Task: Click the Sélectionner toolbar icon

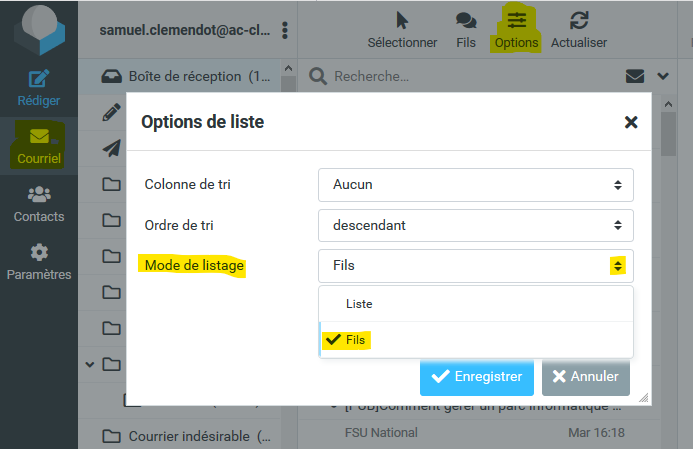Action: [x=402, y=22]
